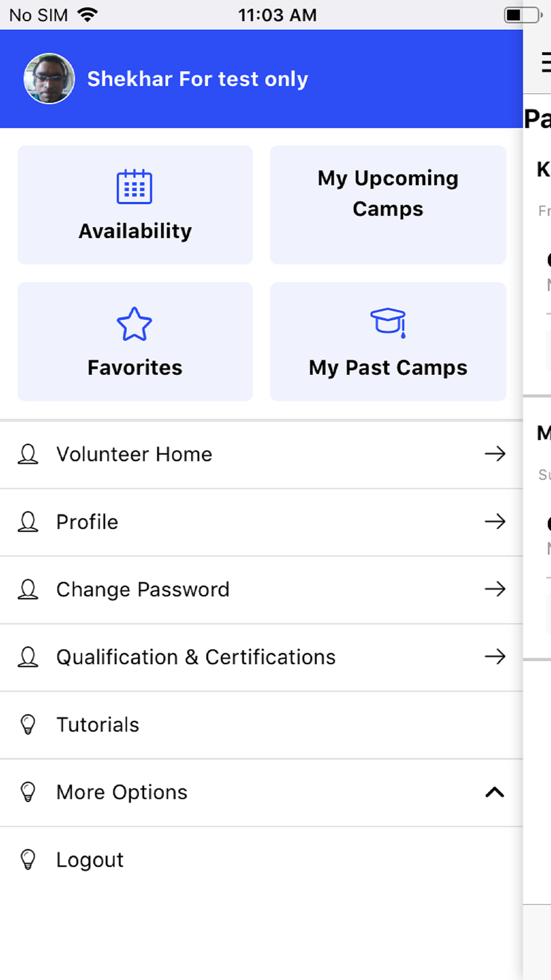Screen dimensions: 551x980
Task: Select the Change Password menu item
Action: pos(143,589)
